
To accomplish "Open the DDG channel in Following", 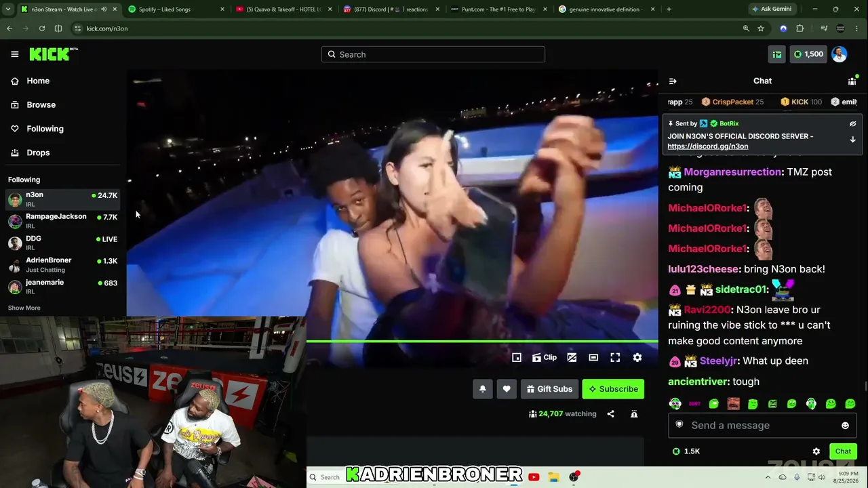I will 63,243.
